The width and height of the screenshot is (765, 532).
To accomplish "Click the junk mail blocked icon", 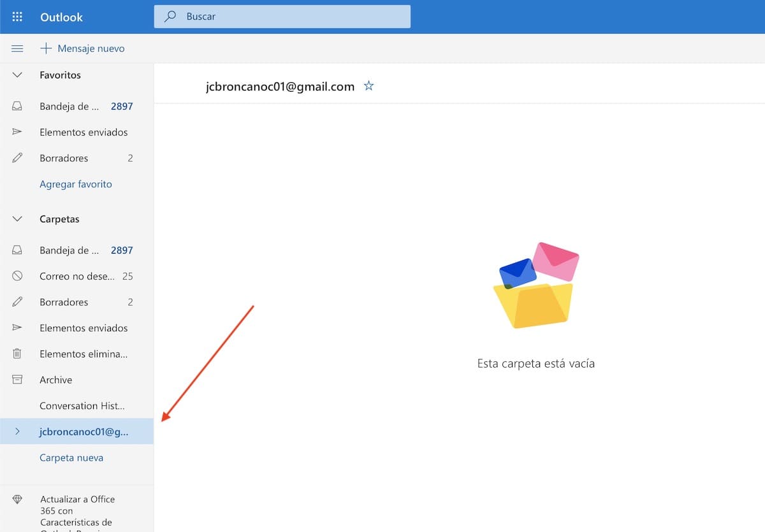I will point(17,277).
